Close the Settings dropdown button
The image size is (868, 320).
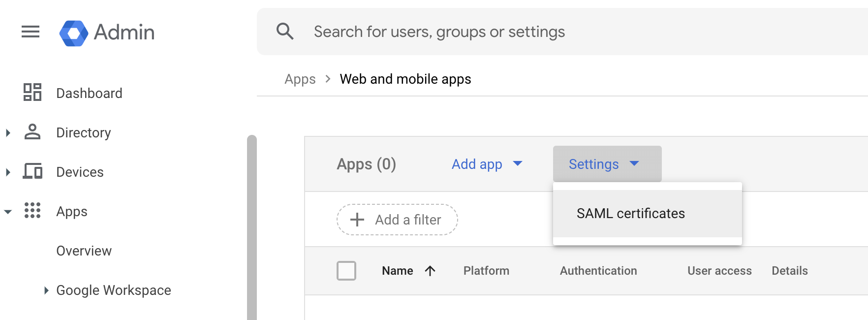(607, 164)
